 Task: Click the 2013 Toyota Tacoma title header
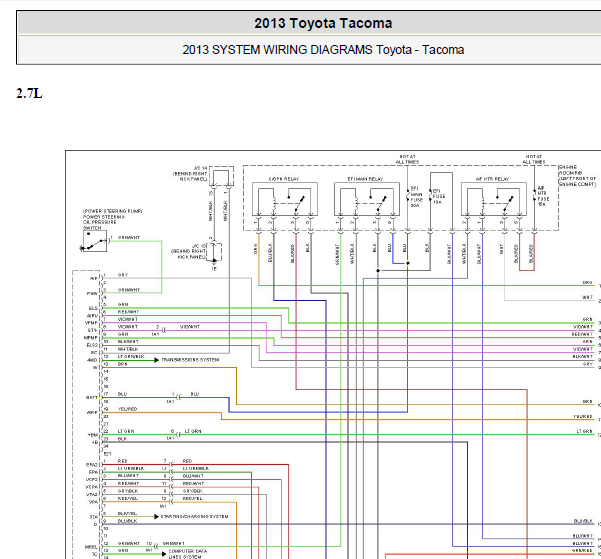pos(309,23)
